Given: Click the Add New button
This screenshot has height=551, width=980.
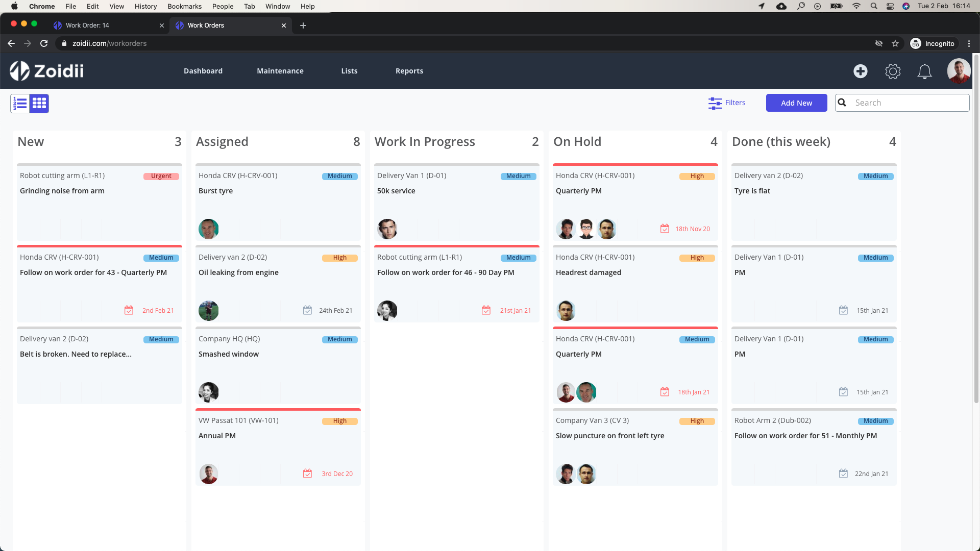Looking at the screenshot, I should tap(796, 103).
